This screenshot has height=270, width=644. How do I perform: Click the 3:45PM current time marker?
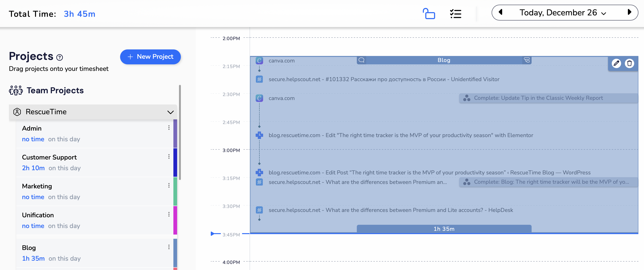(212, 234)
